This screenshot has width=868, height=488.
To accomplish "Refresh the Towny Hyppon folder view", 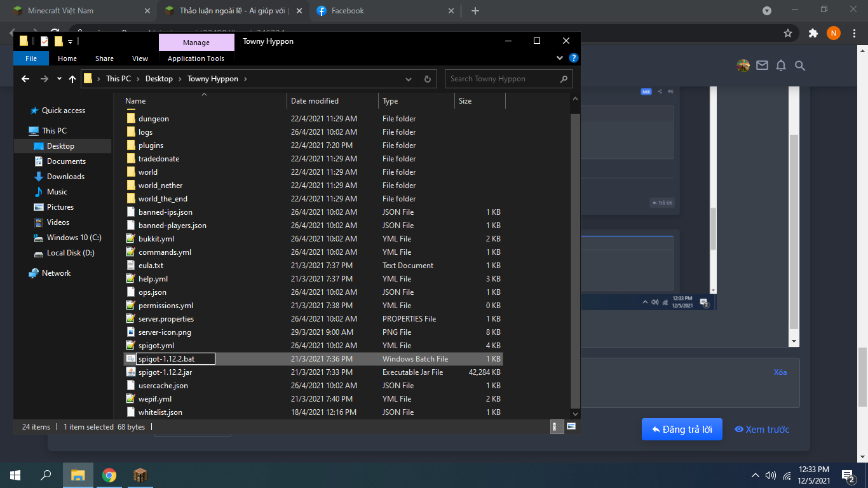I will pos(427,79).
